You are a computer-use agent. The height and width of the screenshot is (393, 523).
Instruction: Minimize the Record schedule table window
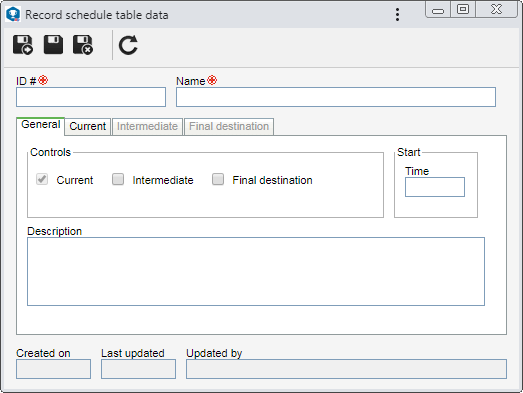438,9
